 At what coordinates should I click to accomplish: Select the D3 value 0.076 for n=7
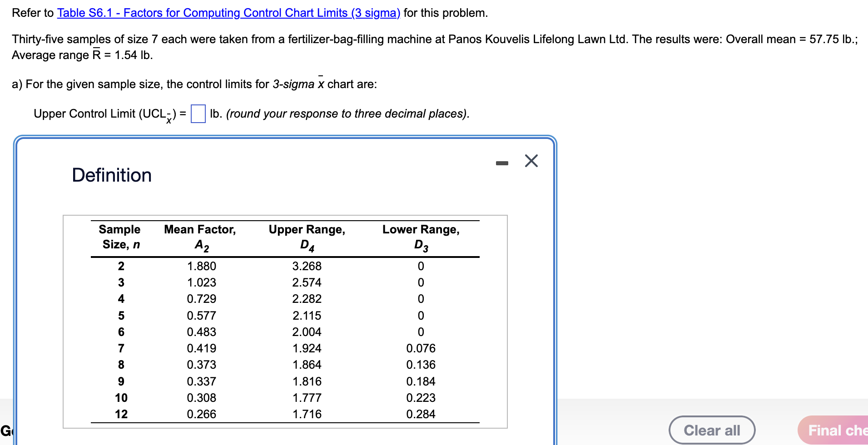421,348
